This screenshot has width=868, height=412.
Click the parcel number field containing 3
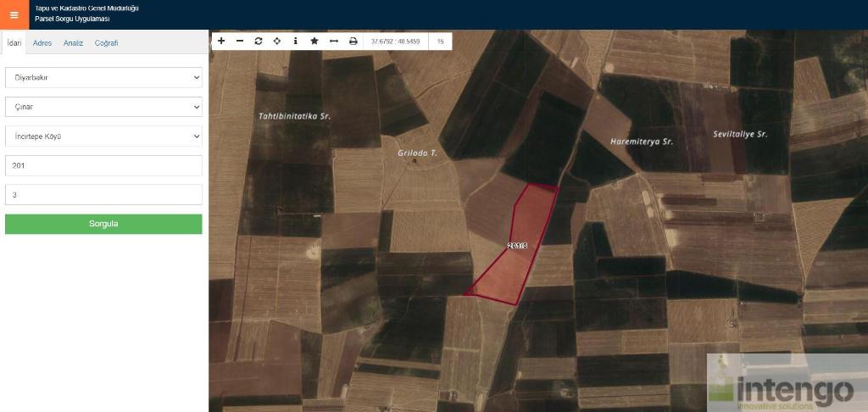click(103, 195)
